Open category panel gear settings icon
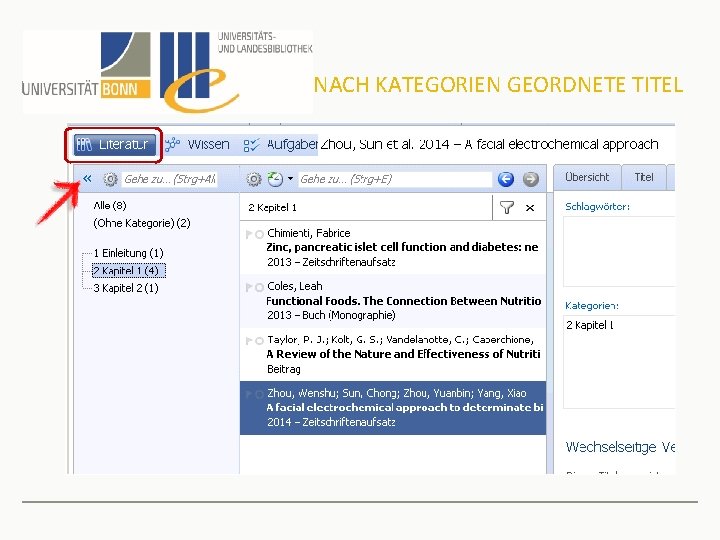The width and height of the screenshot is (720, 540). click(x=110, y=179)
